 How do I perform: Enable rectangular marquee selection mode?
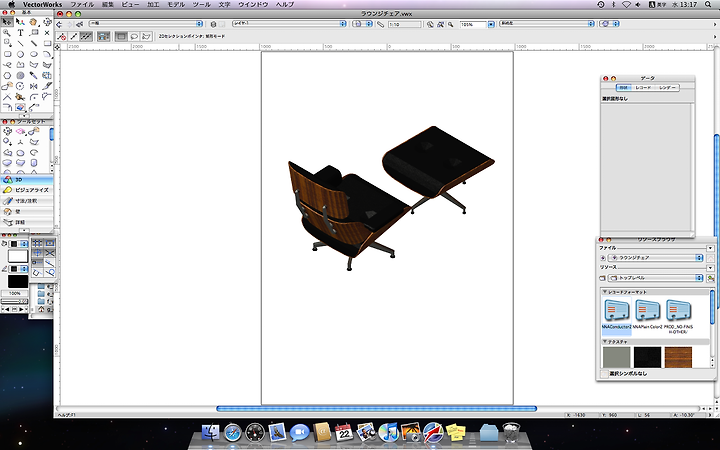pyautogui.click(x=121, y=36)
